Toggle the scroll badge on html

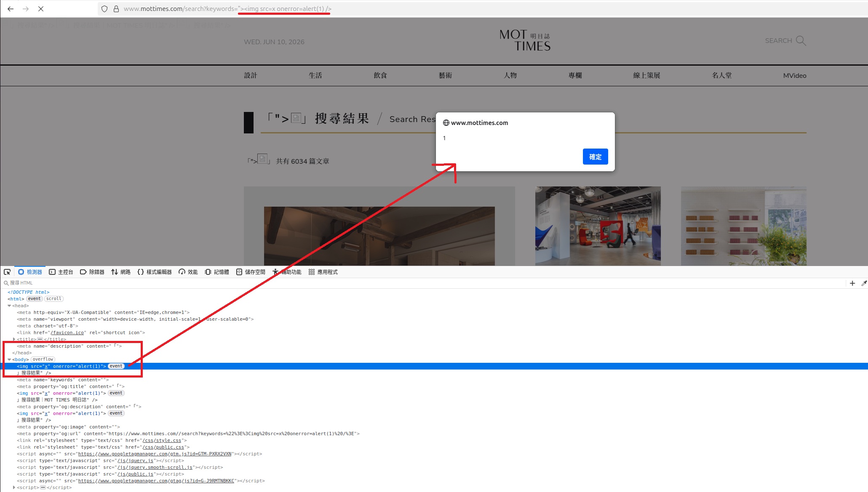click(x=54, y=299)
